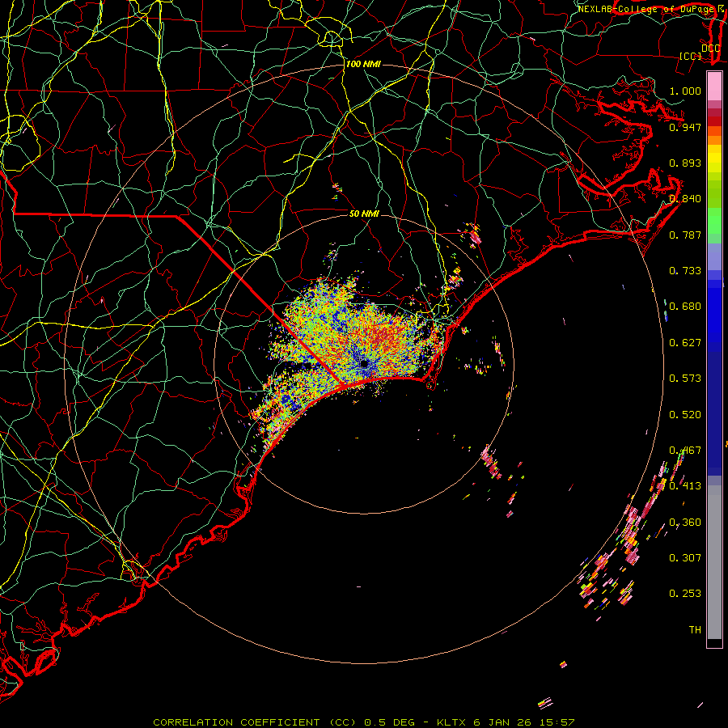
Task: Click the 0.253 legend value
Action: [685, 594]
